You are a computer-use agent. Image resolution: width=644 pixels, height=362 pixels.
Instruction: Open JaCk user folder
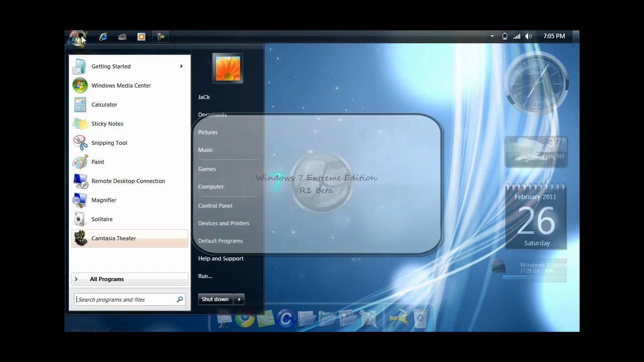[x=204, y=97]
